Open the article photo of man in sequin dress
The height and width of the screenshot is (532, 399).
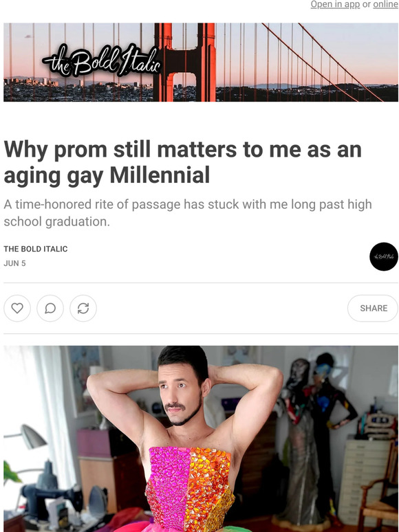201,439
